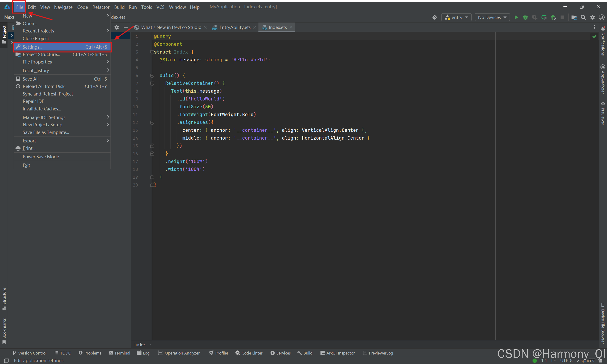Toggle Power Save Mode in File menu
This screenshot has height=364, width=607.
(62, 156)
